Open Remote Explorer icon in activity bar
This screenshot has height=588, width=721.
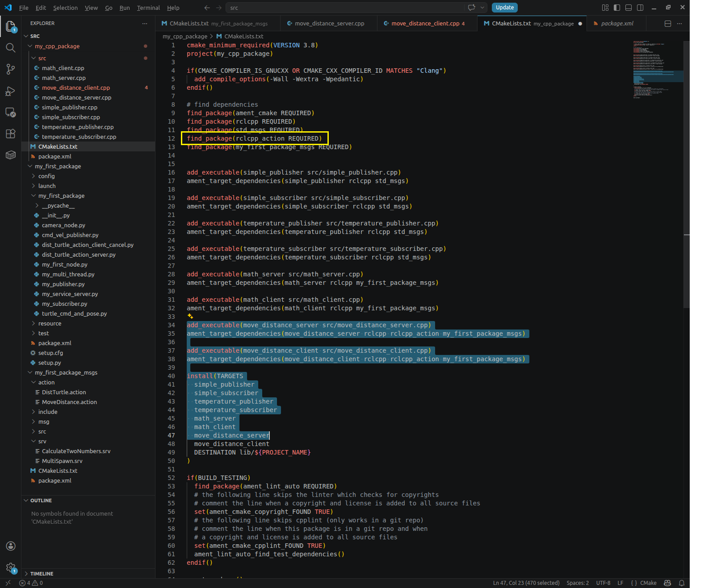point(11,113)
